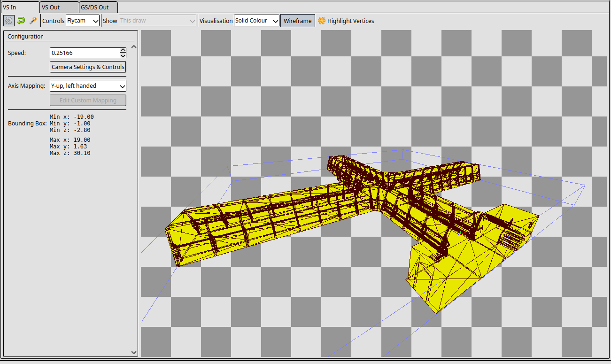
Task: Toggle the Wireframe rendering button
Action: [297, 21]
